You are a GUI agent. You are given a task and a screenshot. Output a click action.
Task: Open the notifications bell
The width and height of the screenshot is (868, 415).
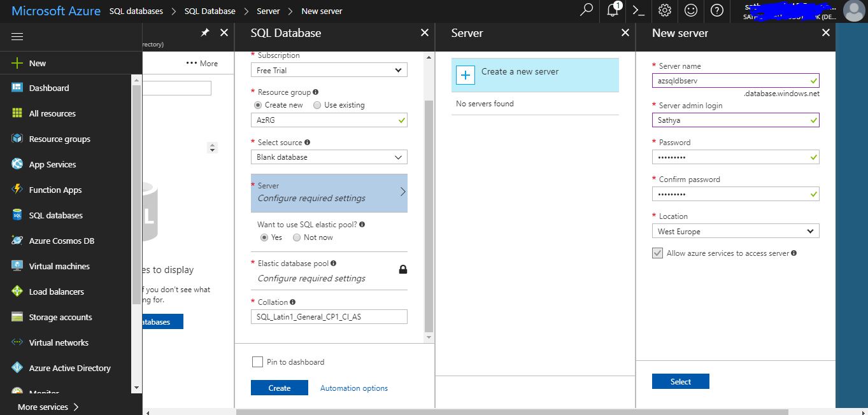pos(613,11)
